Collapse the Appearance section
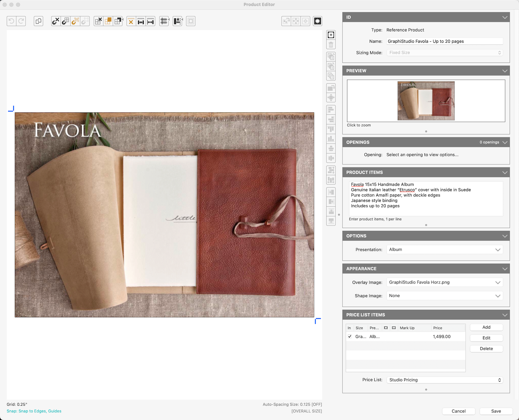The width and height of the screenshot is (519, 420). tap(505, 269)
